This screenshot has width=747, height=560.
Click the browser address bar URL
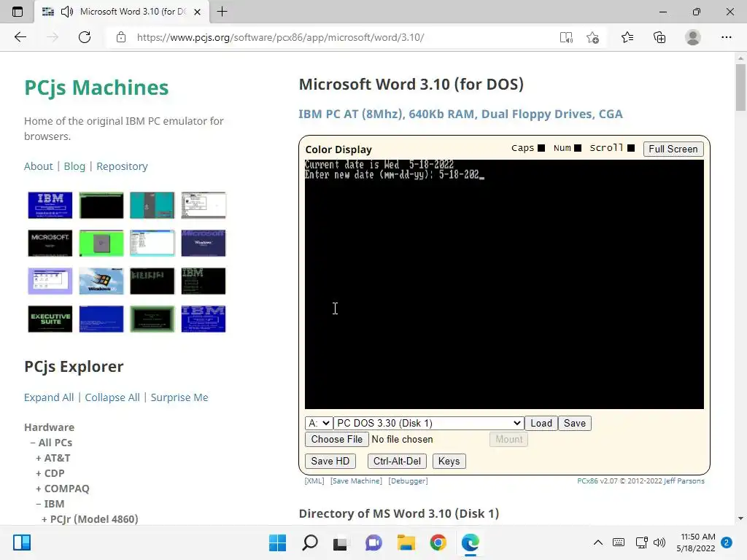tap(280, 37)
